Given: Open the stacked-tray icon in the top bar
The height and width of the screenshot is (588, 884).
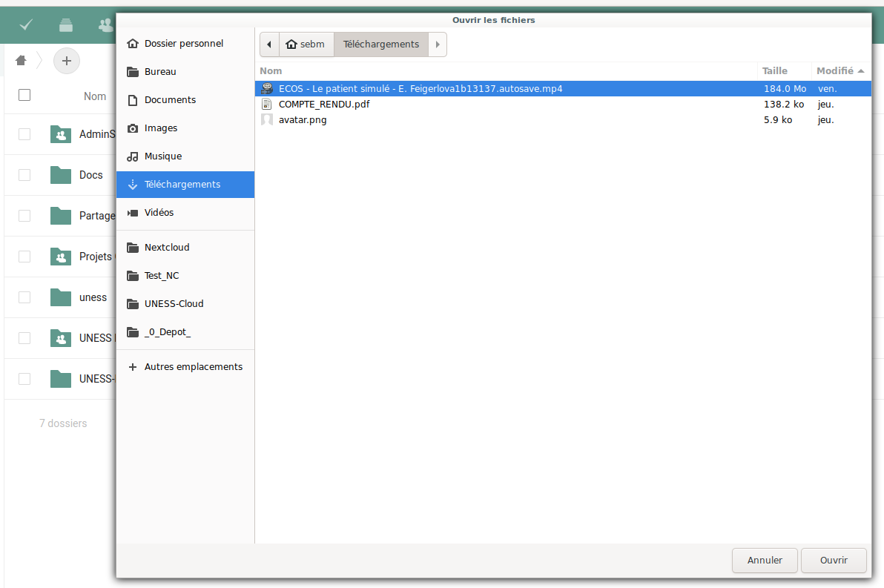Looking at the screenshot, I should click(x=67, y=25).
